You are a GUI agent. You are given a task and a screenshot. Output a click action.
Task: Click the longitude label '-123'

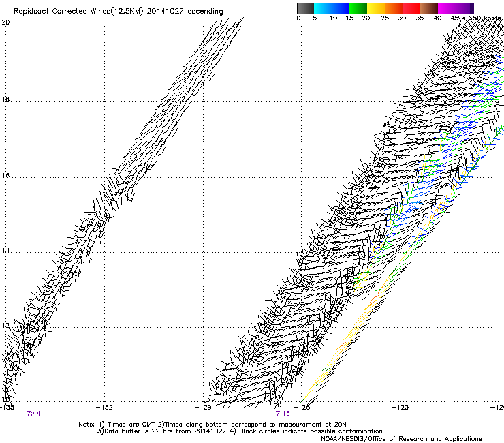pyautogui.click(x=400, y=408)
